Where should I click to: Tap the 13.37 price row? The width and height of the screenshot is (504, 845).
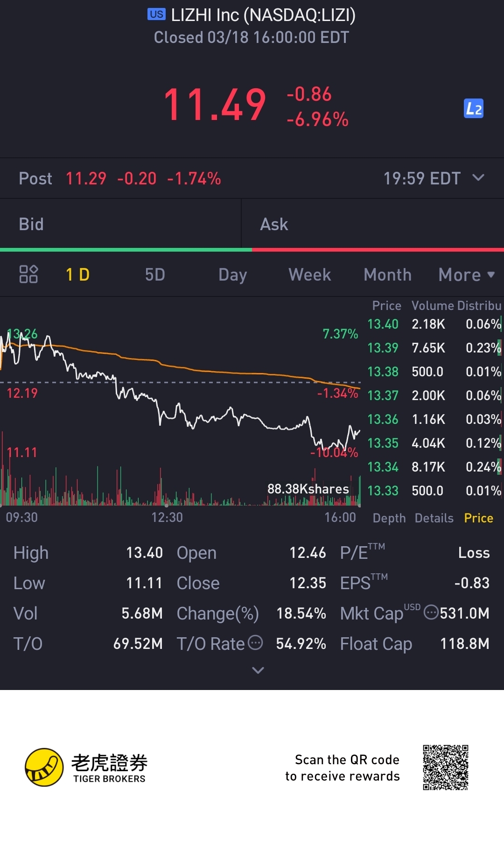pyautogui.click(x=434, y=395)
